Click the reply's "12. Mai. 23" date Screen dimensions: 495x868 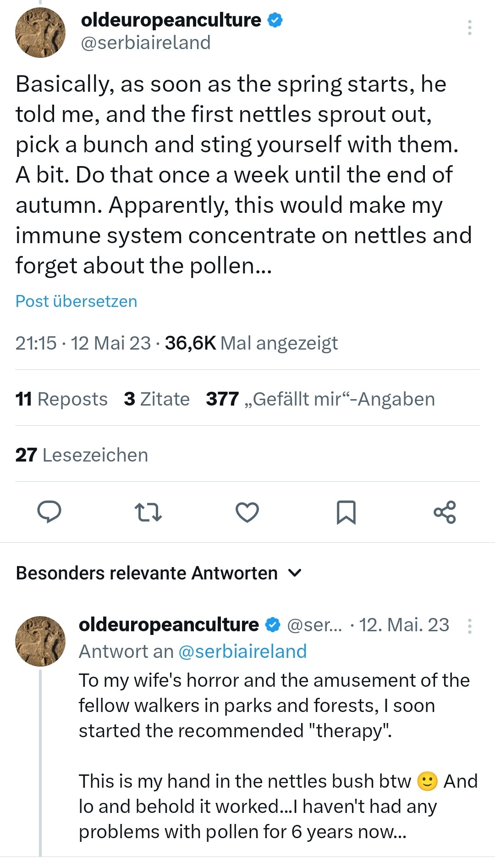pyautogui.click(x=404, y=625)
